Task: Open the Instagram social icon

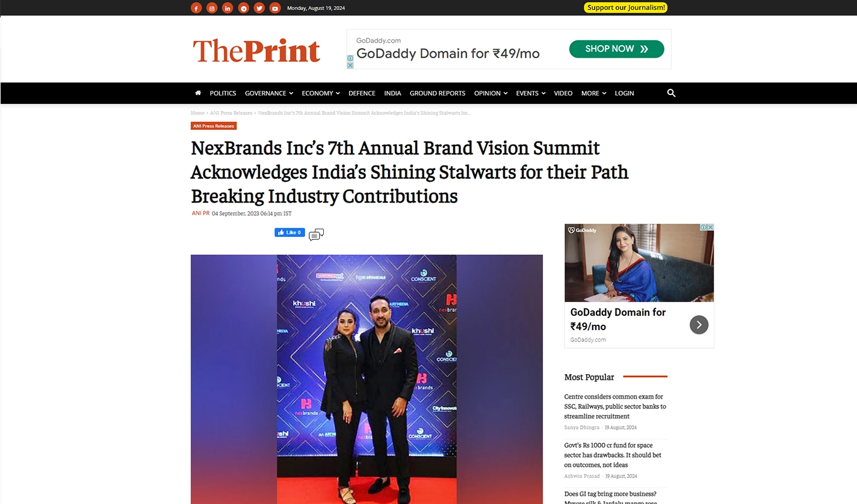Action: pos(212,8)
